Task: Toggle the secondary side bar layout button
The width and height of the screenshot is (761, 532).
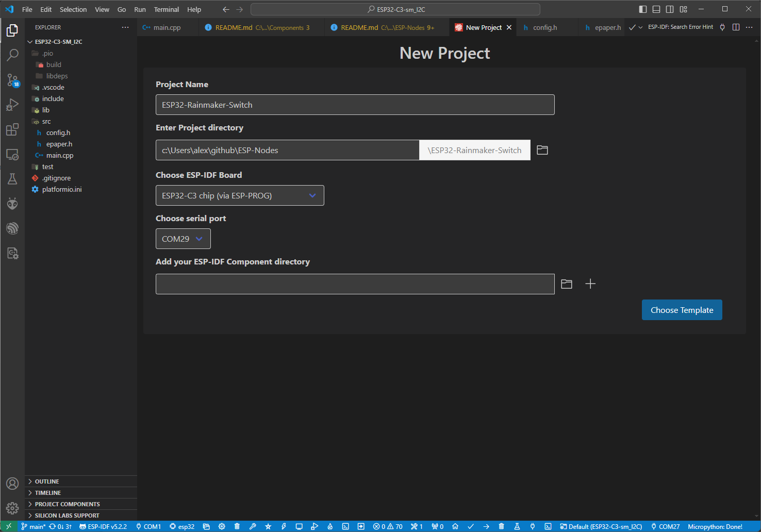Action: coord(670,9)
